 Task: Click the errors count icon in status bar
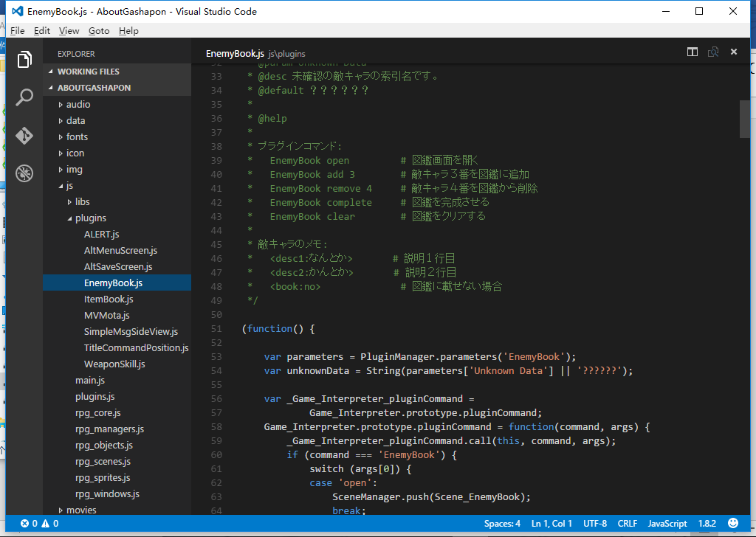tap(24, 524)
